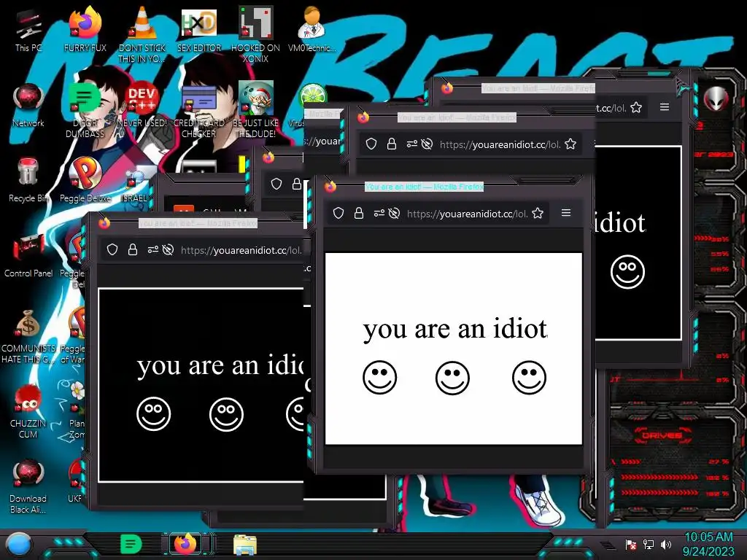
Task: Open File Explorer from the taskbar
Action: [x=245, y=544]
